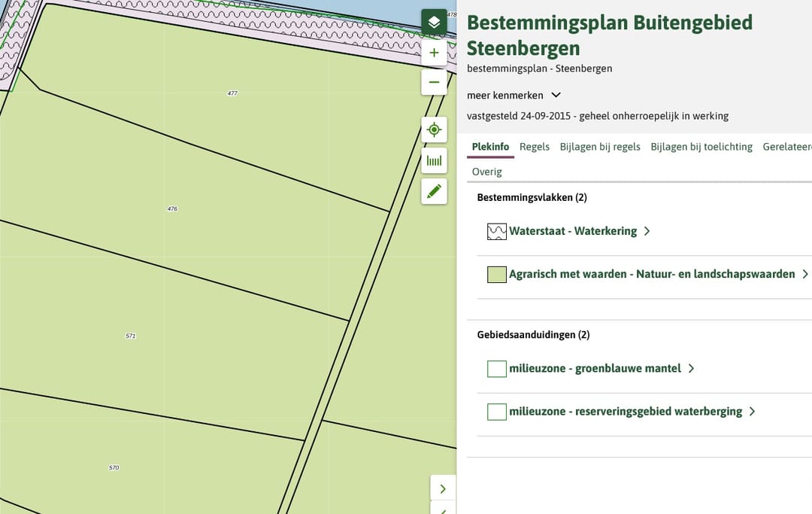Zoom out on the map
This screenshot has height=514, width=812.
point(434,81)
